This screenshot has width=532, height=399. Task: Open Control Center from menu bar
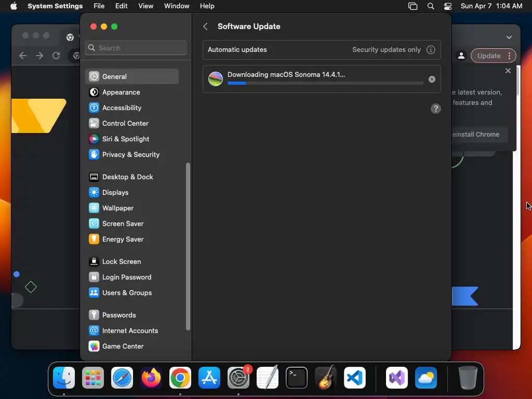click(x=447, y=6)
